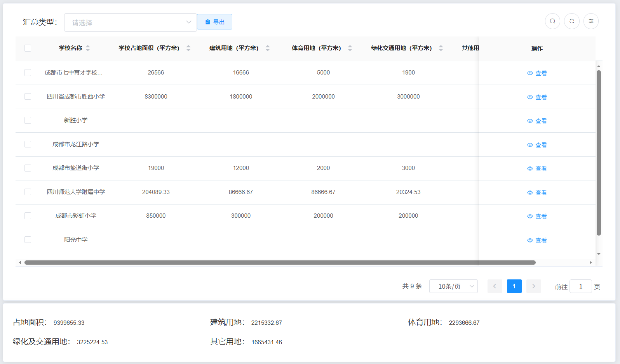Select page 1 in pagination
The height and width of the screenshot is (364, 620).
pyautogui.click(x=514, y=286)
